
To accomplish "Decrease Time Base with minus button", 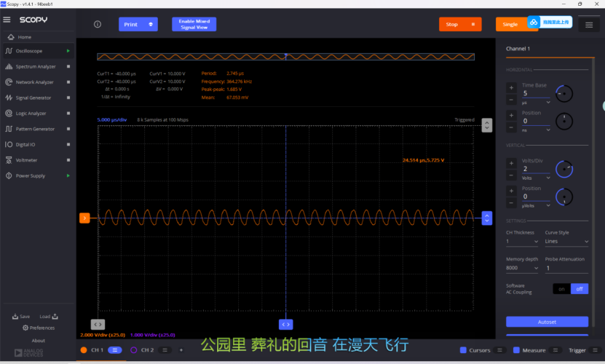I will tap(511, 100).
